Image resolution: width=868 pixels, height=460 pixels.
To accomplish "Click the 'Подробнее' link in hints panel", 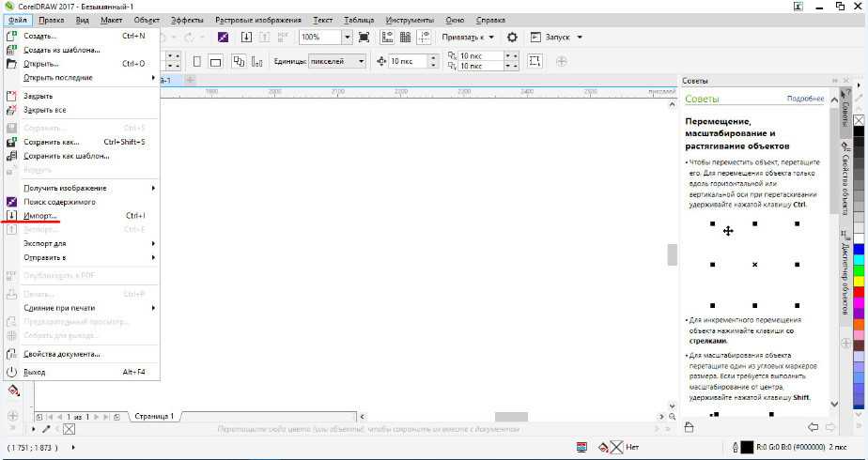I will click(805, 98).
